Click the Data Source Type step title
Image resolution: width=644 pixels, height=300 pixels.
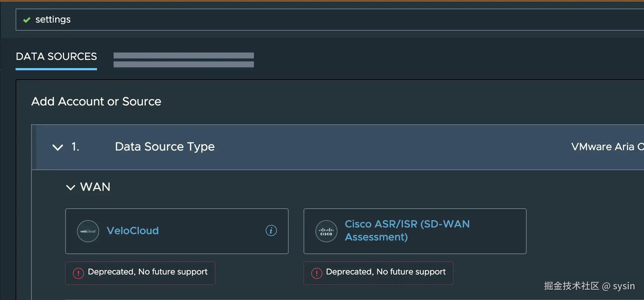click(165, 146)
